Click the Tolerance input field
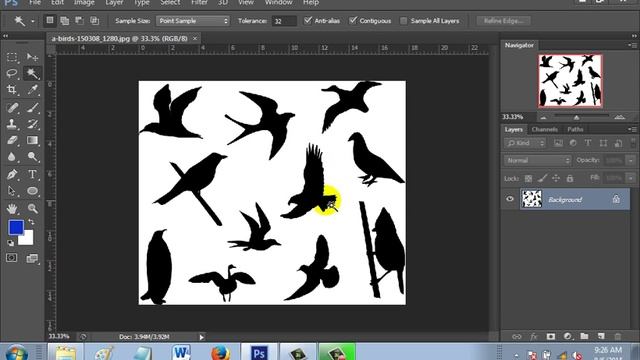Screen dimensions: 640x360 click(x=284, y=21)
